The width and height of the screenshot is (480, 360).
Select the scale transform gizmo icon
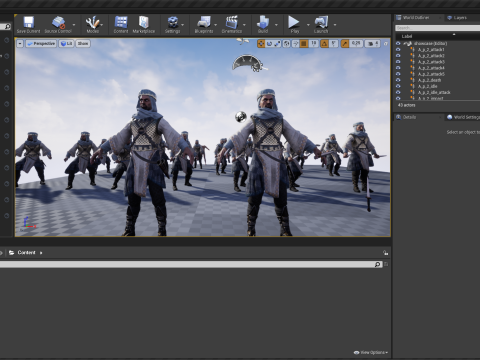[x=277, y=44]
